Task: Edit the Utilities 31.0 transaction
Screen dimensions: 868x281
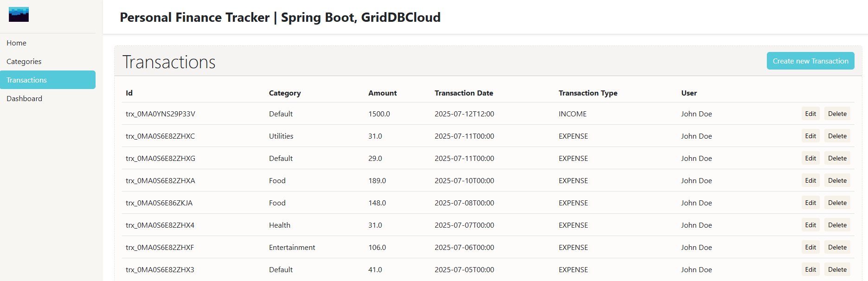Action: [810, 136]
